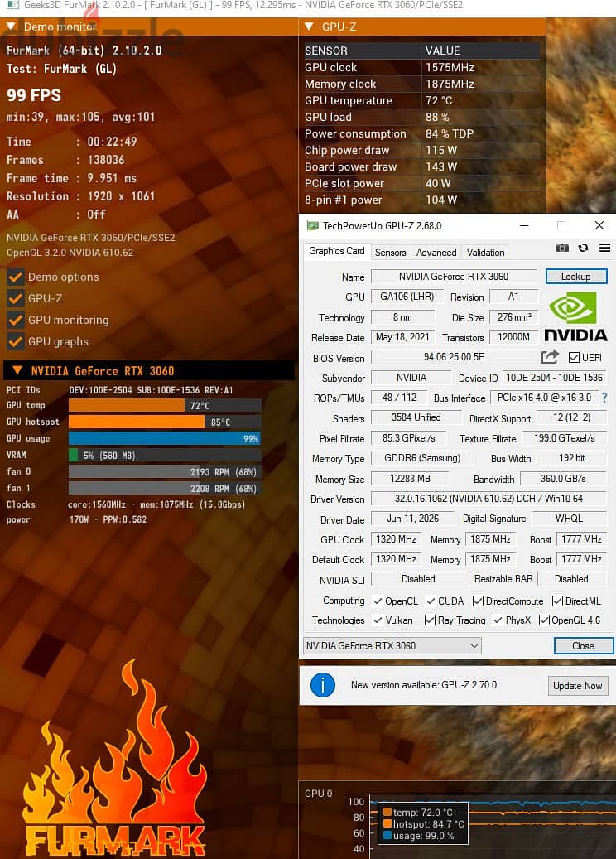
Task: Click the "Memory clock" sensor row
Action: [422, 84]
